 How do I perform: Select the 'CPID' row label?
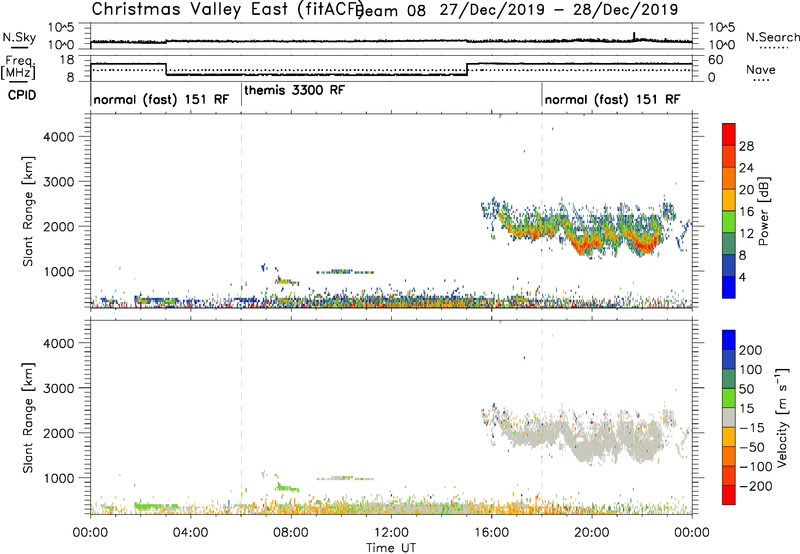22,95
